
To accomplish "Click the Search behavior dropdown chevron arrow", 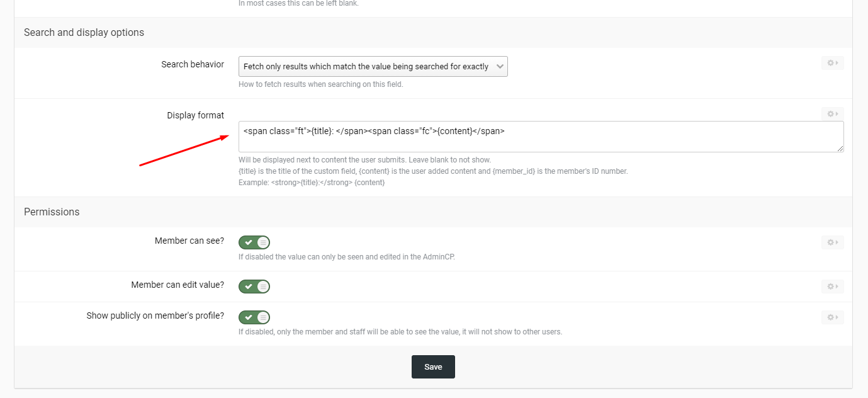I will pyautogui.click(x=500, y=67).
